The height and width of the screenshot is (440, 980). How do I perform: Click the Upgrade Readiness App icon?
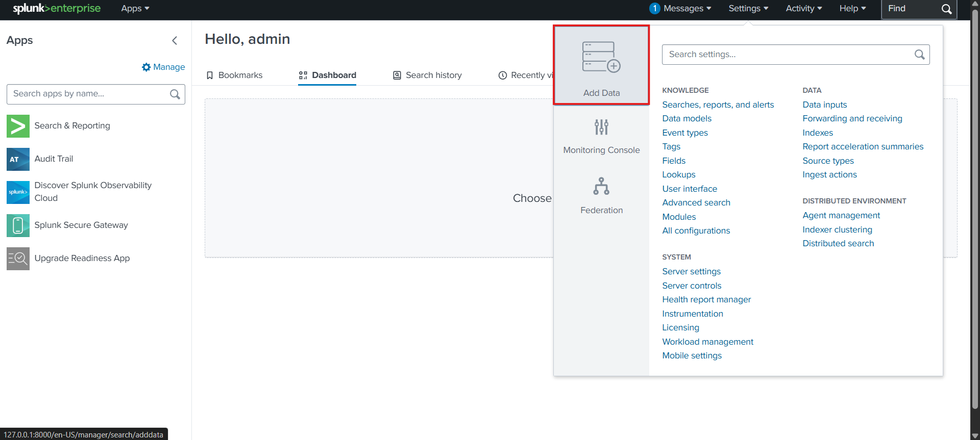point(18,258)
